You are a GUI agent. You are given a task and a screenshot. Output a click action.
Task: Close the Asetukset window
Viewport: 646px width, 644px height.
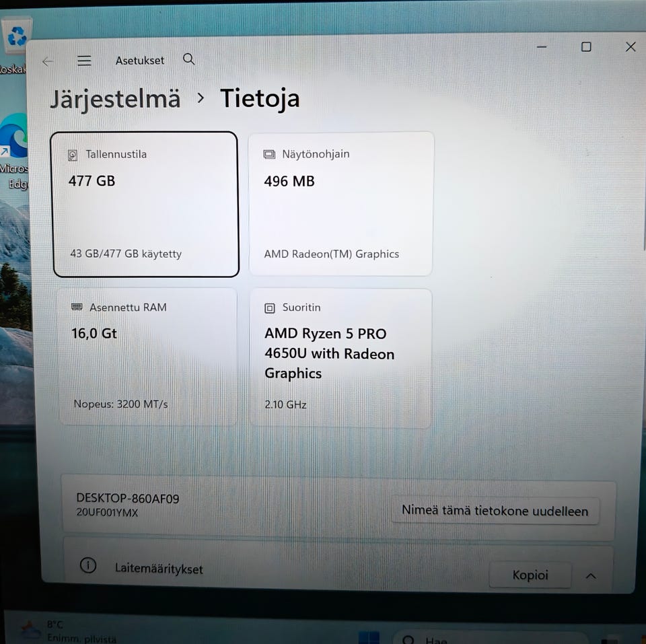tap(631, 46)
